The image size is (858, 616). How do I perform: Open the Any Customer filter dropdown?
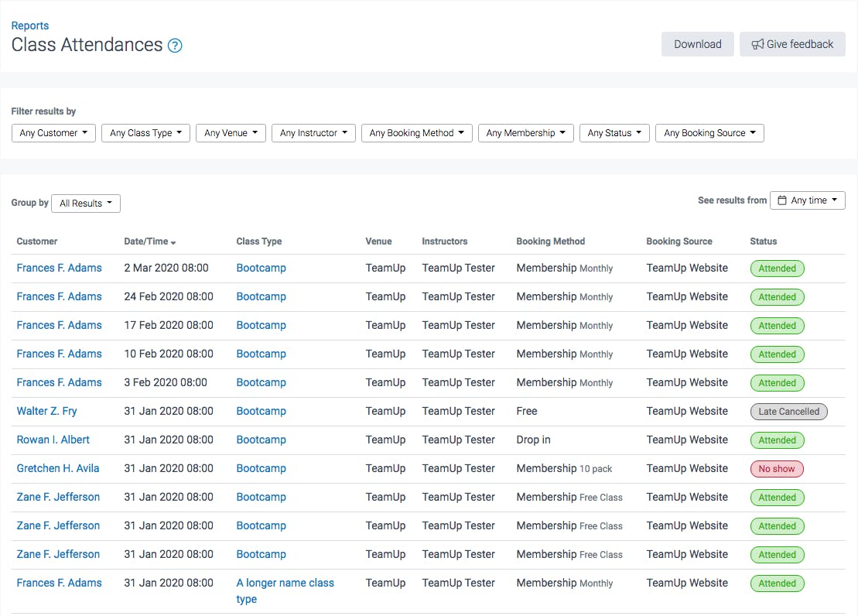pos(53,132)
